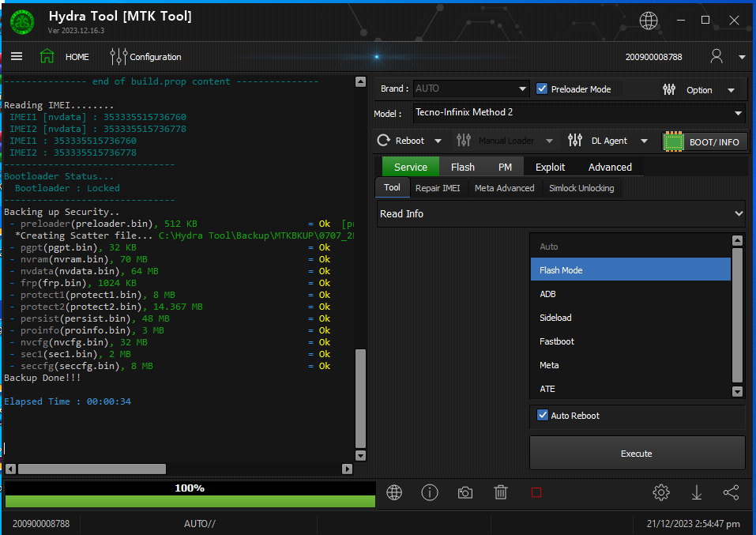Screen dimensions: 756x535
Task: Click the globe icon in title bar
Action: click(x=648, y=21)
